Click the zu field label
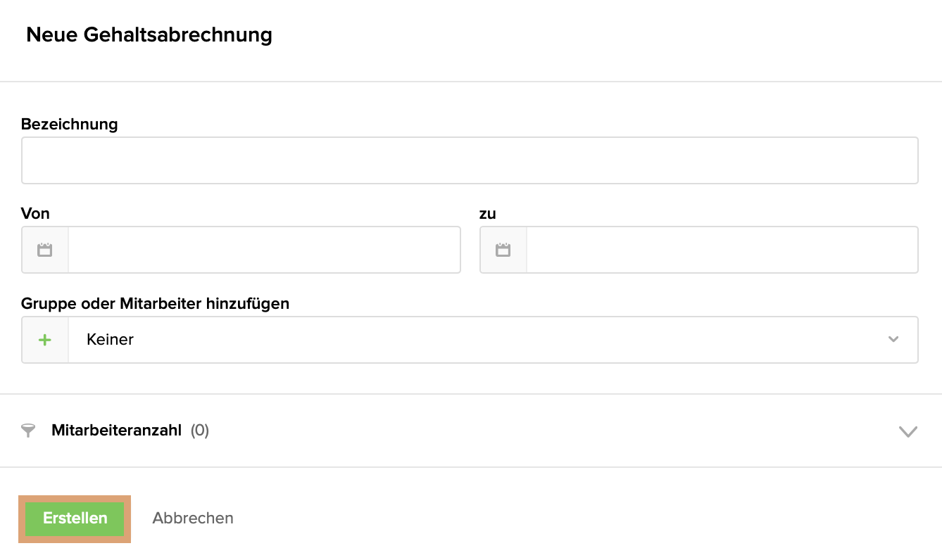942x560 pixels. pyautogui.click(x=488, y=214)
